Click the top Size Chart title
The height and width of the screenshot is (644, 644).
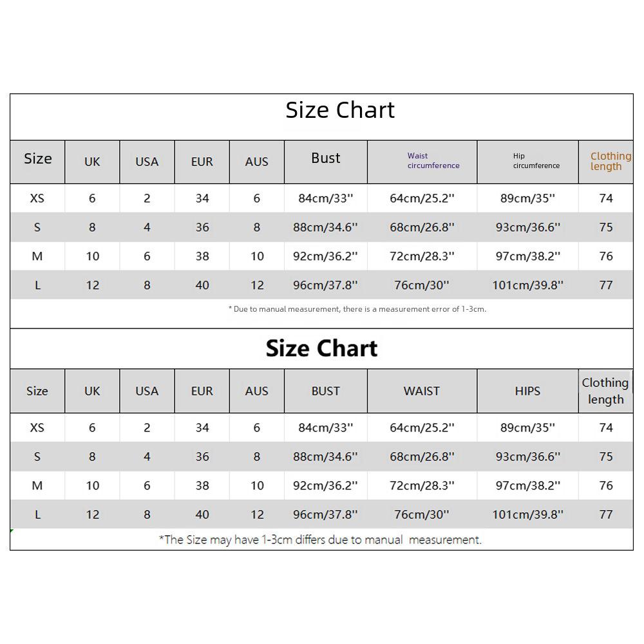click(340, 110)
